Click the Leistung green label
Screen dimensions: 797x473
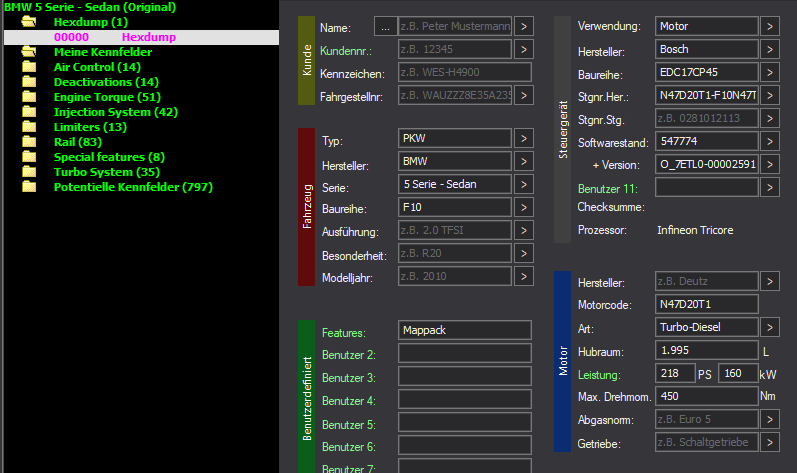[x=599, y=375]
